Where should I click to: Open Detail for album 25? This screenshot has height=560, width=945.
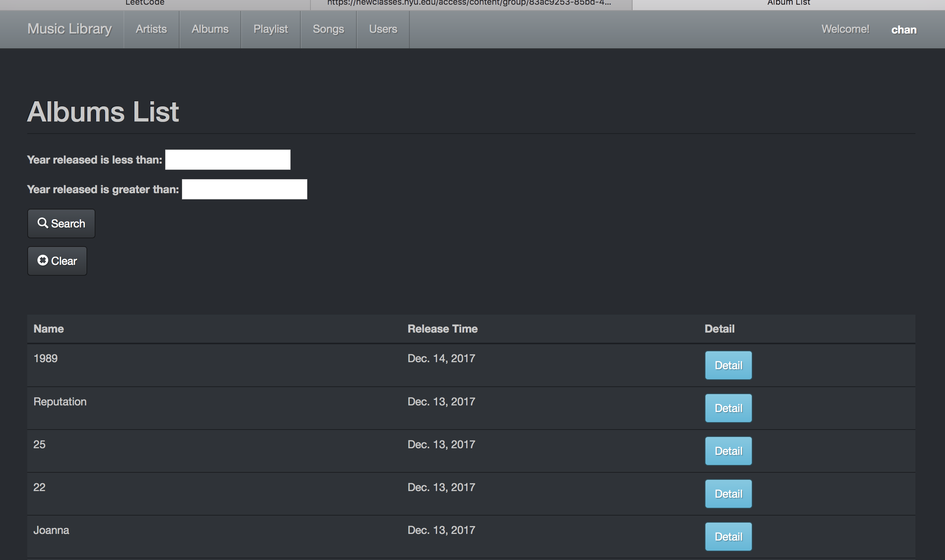click(728, 451)
